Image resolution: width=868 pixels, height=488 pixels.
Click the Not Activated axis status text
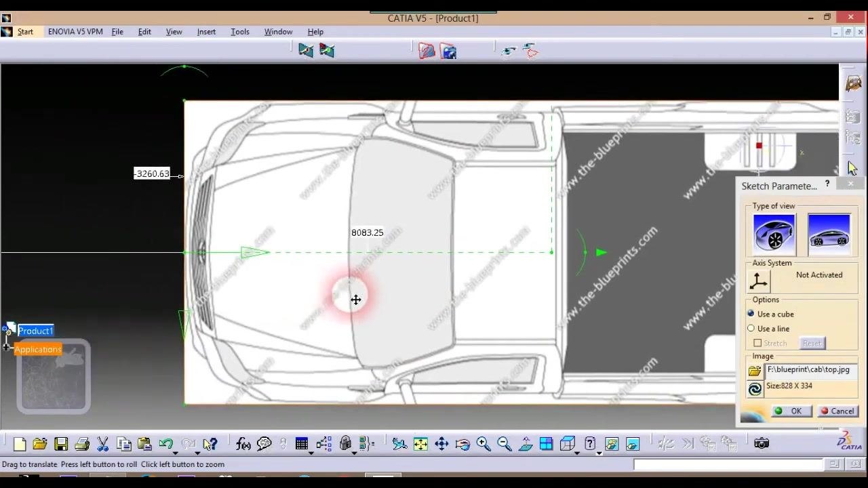click(x=819, y=275)
